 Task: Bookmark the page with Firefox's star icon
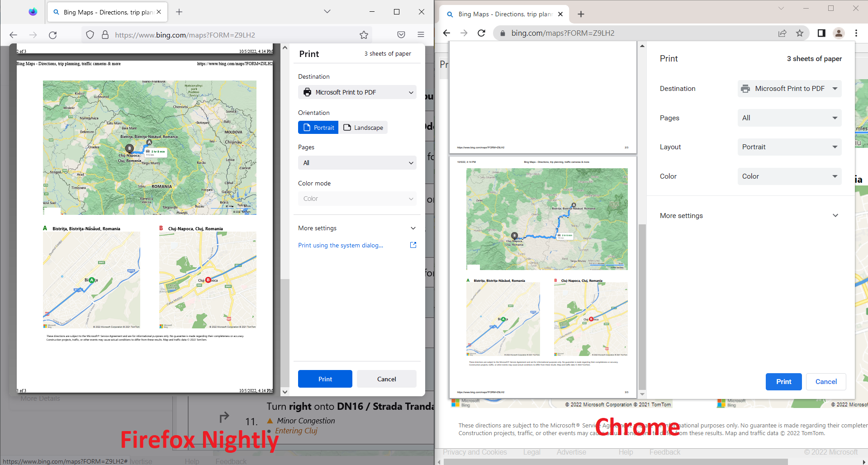point(364,34)
